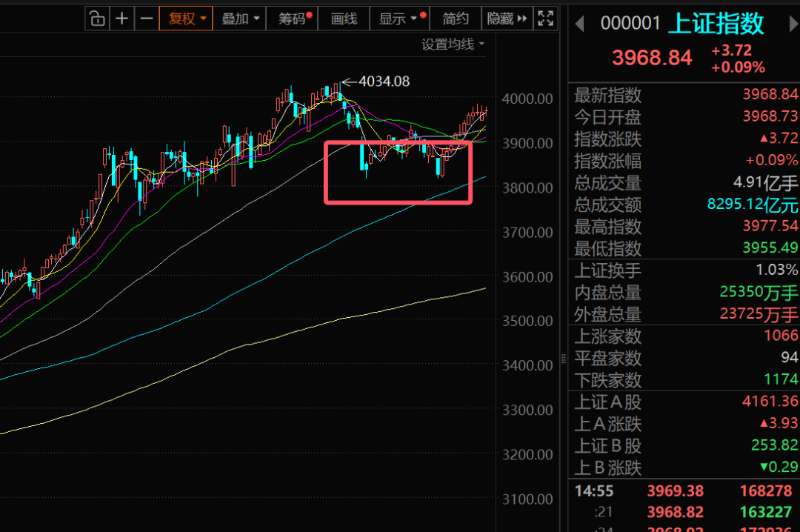
Task: Zoom out chart with minus icon
Action: (x=147, y=19)
